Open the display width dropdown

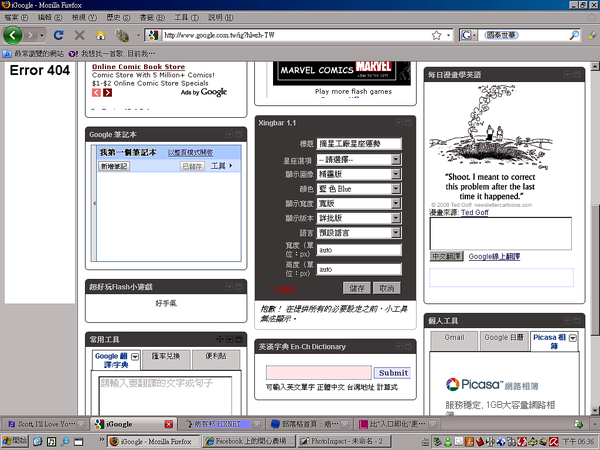click(x=359, y=203)
